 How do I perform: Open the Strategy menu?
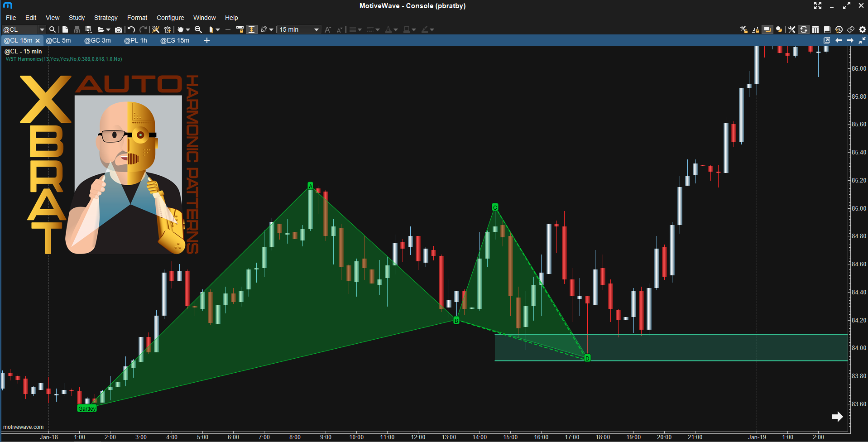coord(106,18)
